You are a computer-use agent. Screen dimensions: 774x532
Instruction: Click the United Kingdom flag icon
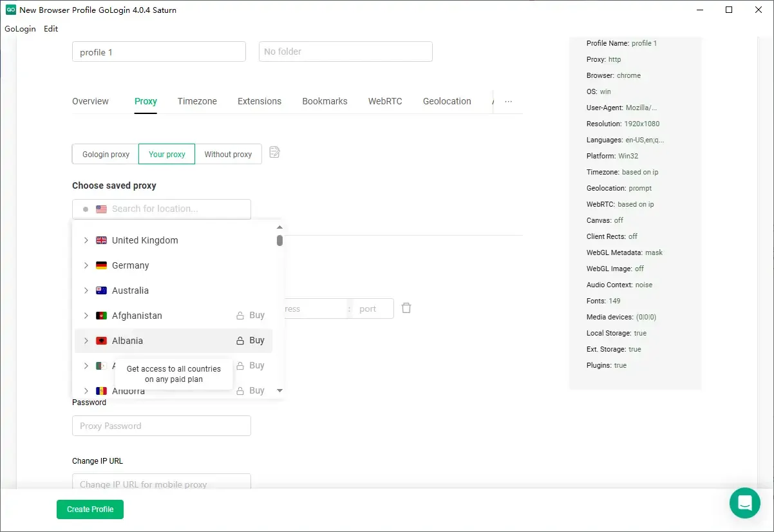tap(101, 240)
